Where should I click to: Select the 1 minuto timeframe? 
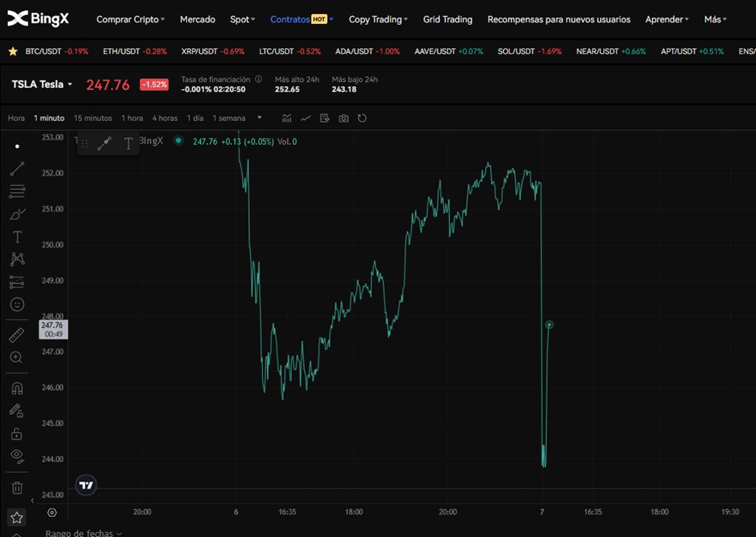pyautogui.click(x=49, y=118)
